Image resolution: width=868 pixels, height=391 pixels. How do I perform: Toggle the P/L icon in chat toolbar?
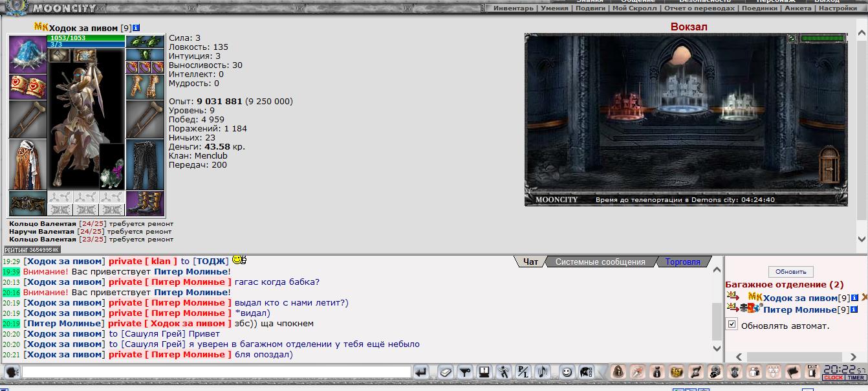(x=523, y=372)
